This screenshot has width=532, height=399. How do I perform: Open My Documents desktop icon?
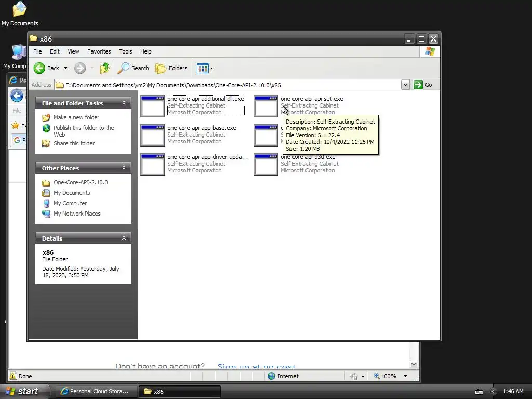point(20,14)
